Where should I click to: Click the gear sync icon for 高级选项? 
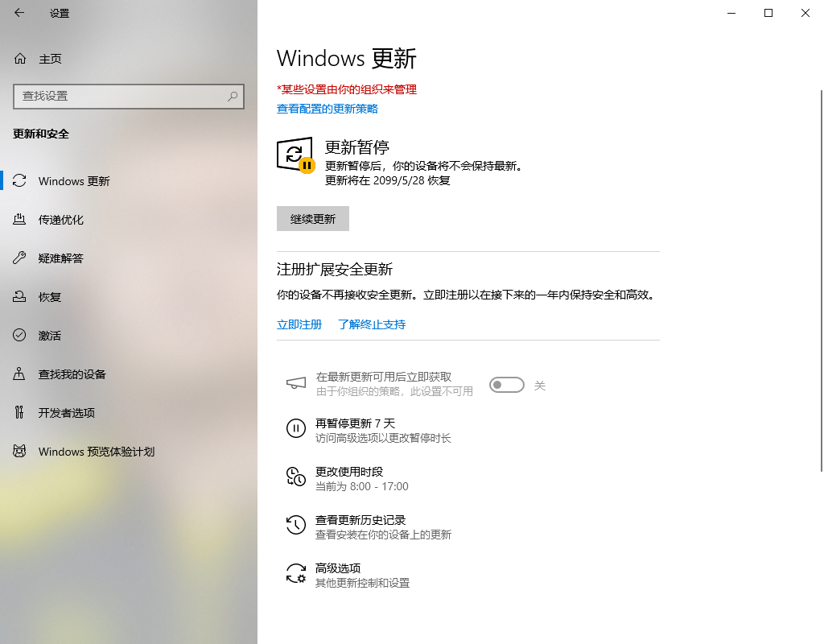click(x=296, y=573)
